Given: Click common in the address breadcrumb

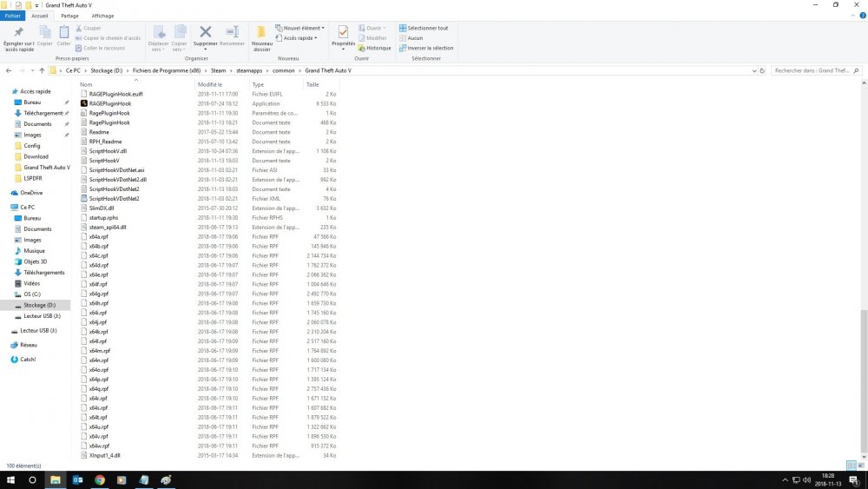Looking at the screenshot, I should coord(284,71).
